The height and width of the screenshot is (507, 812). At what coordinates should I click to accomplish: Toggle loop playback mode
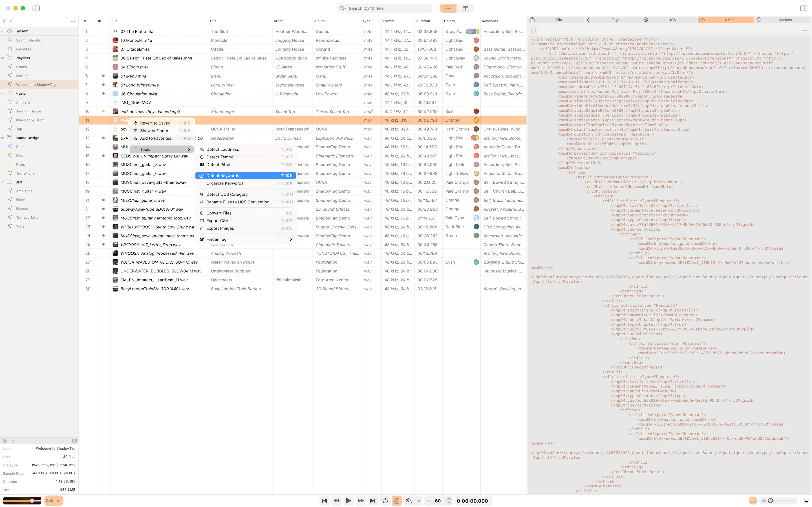(x=385, y=500)
